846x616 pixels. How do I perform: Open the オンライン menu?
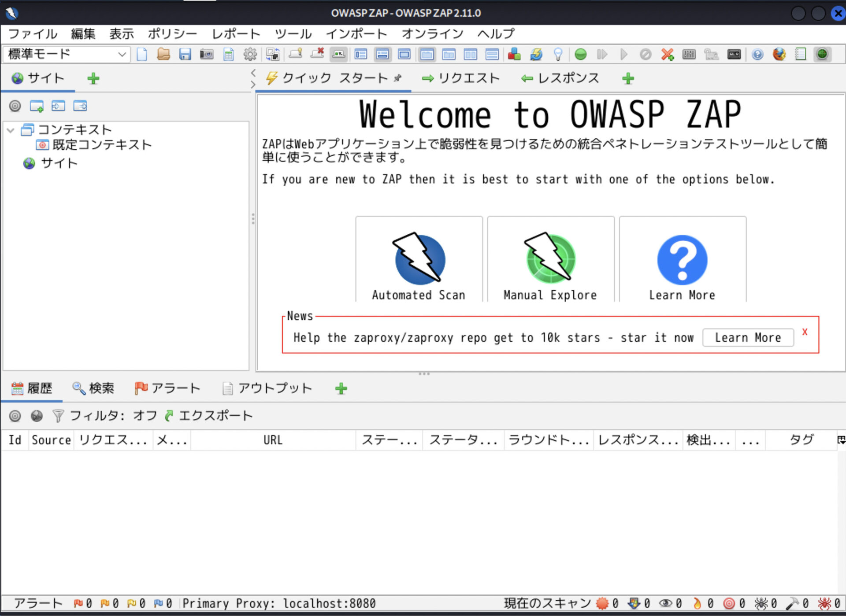432,34
